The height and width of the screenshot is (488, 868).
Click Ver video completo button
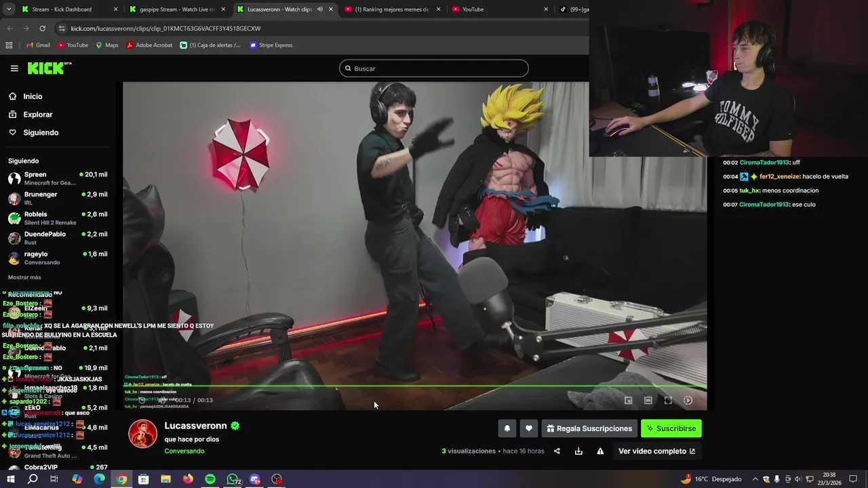pos(656,451)
